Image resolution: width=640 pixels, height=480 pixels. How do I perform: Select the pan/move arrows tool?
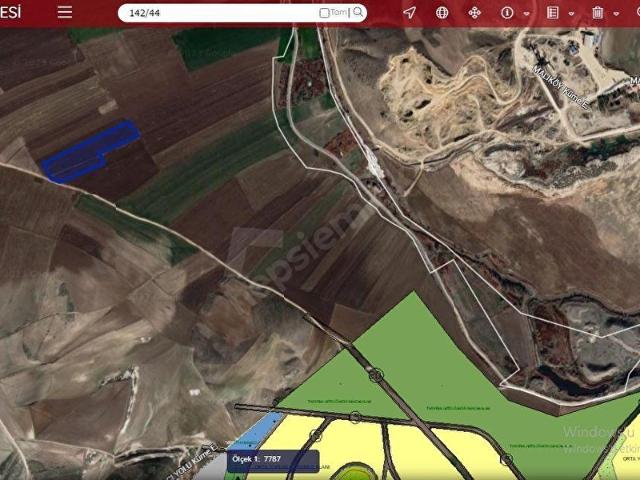(x=475, y=13)
